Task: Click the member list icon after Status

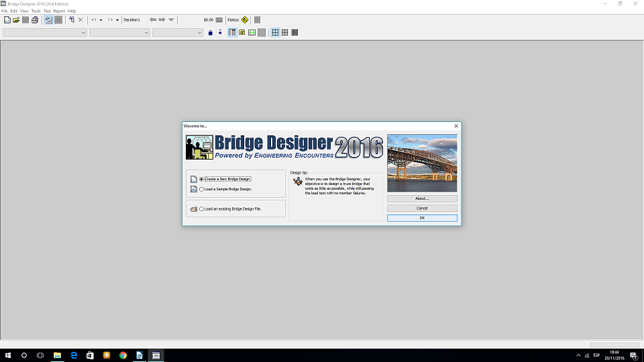Action: [x=257, y=19]
